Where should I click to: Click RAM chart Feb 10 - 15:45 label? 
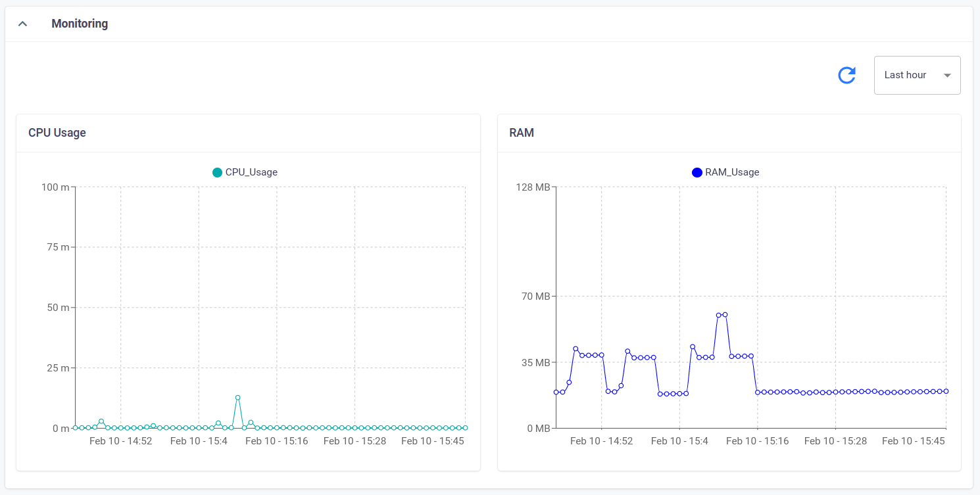914,441
